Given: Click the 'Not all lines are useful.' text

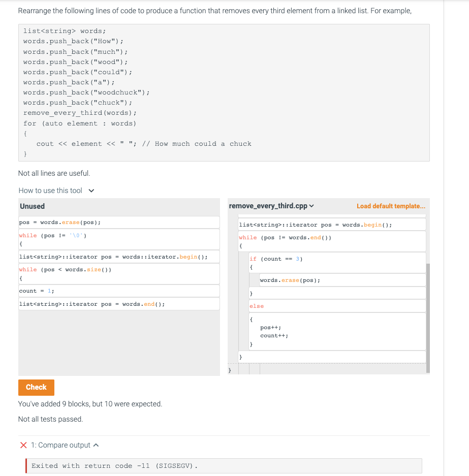Looking at the screenshot, I should 54,173.
